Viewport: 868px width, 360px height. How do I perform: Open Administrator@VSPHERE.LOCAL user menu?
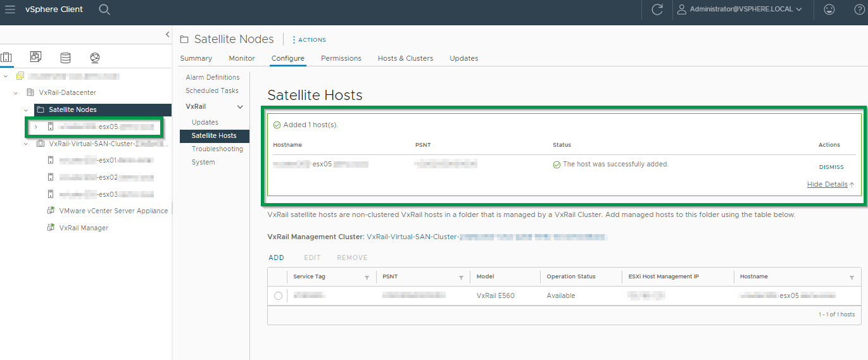[739, 9]
